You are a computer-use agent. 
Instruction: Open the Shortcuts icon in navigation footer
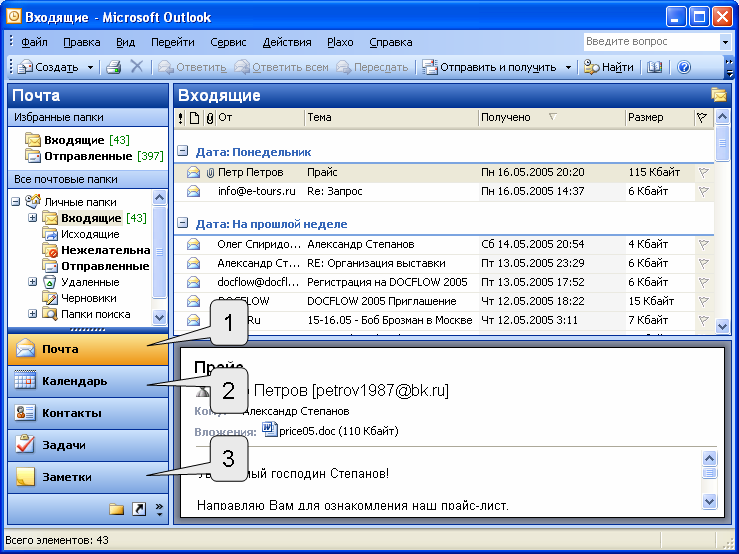point(139,509)
